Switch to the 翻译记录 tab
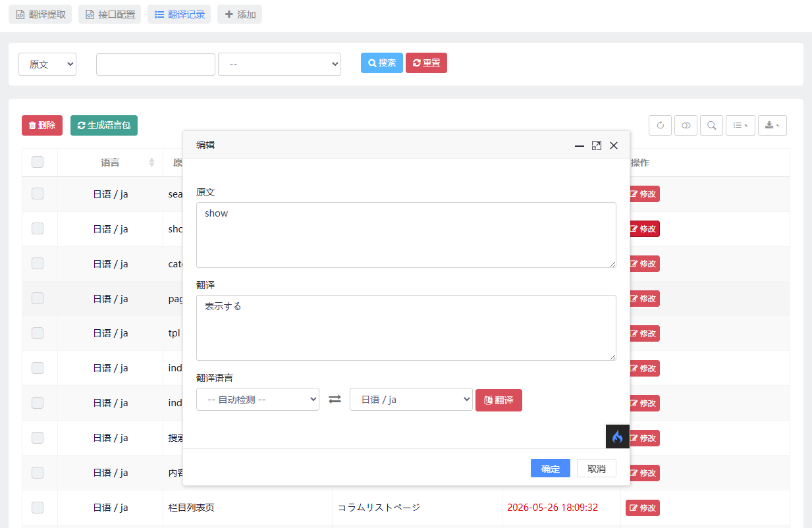The width and height of the screenshot is (812, 528). click(179, 14)
